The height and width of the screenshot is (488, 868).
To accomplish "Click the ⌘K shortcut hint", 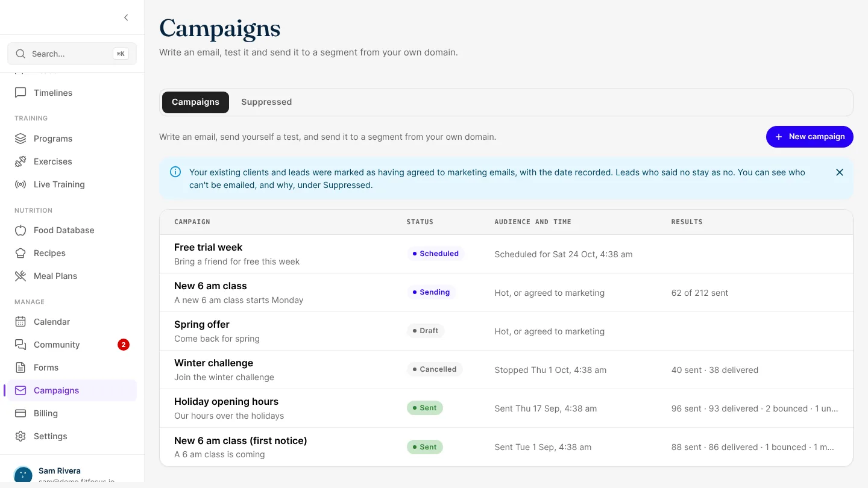I will pos(121,54).
